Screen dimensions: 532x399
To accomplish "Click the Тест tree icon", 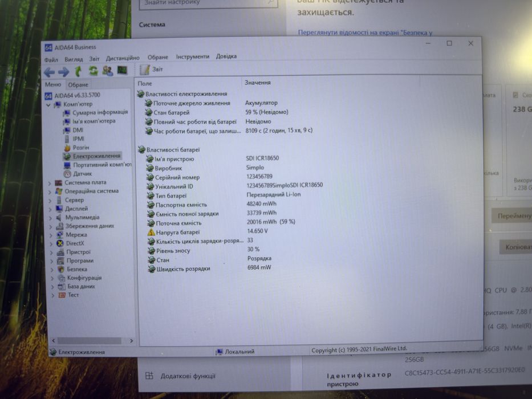I will pos(62,295).
